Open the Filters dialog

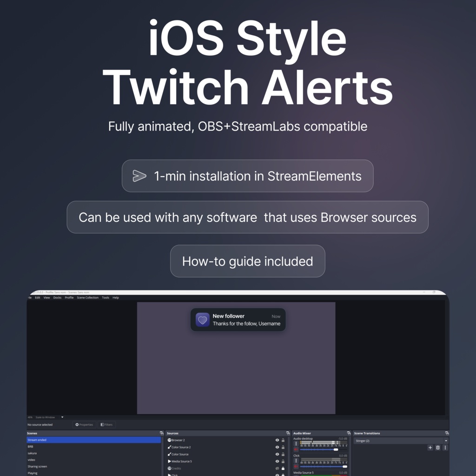(106, 424)
